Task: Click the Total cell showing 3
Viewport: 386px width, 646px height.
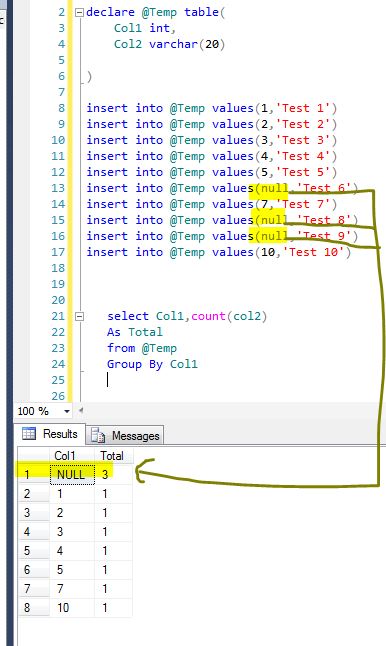Action: [113, 474]
